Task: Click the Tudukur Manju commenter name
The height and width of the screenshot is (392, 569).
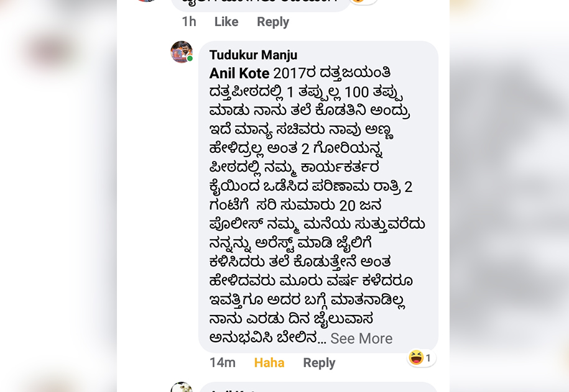Action: click(x=253, y=55)
